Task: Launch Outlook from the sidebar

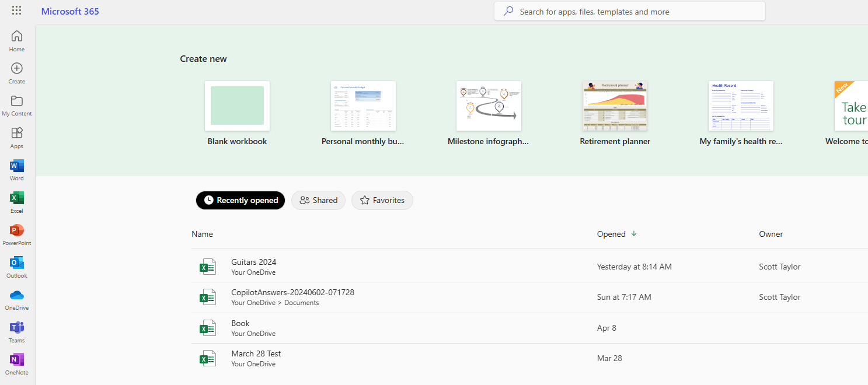Action: pyautogui.click(x=17, y=267)
